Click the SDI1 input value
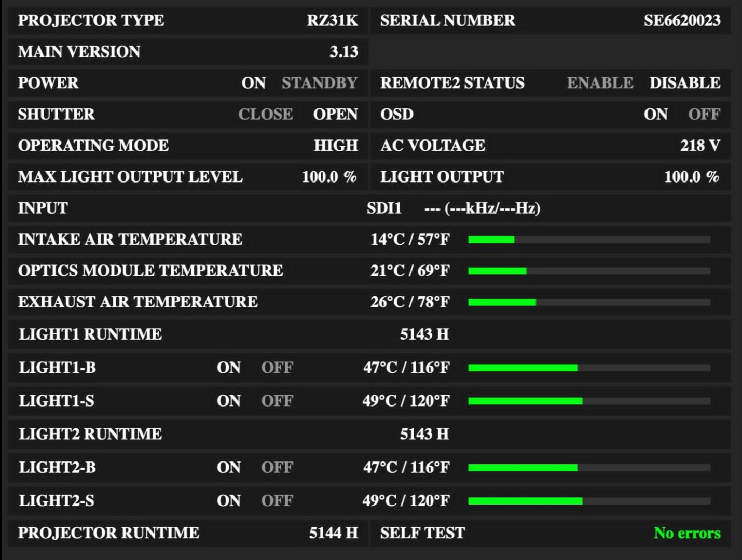Screen dimensions: 742x560 click(x=384, y=208)
